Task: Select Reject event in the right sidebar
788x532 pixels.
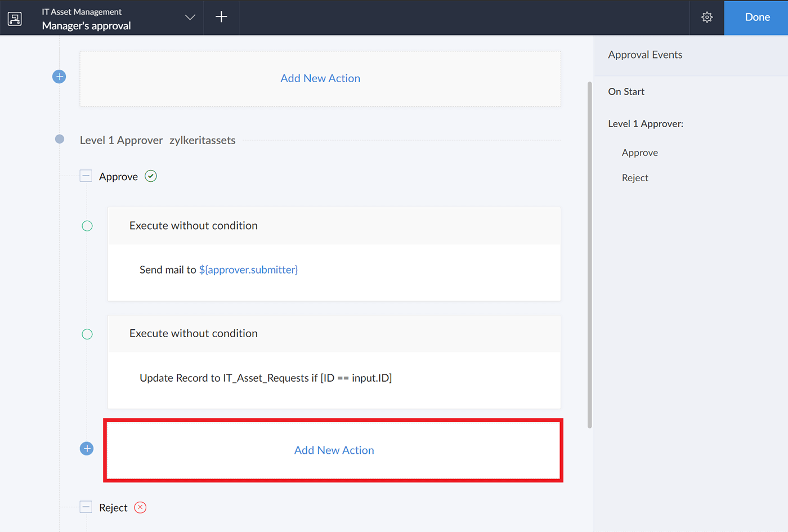Action: tap(635, 177)
